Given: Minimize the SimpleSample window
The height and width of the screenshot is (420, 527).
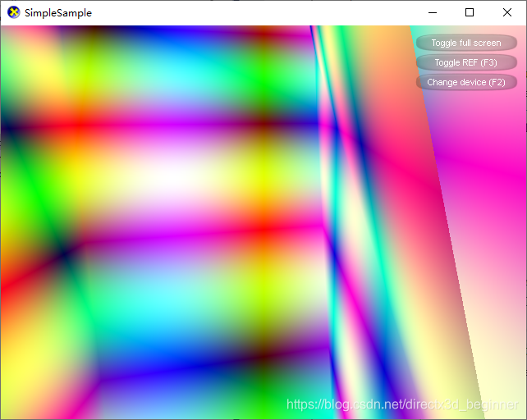Looking at the screenshot, I should [433, 13].
